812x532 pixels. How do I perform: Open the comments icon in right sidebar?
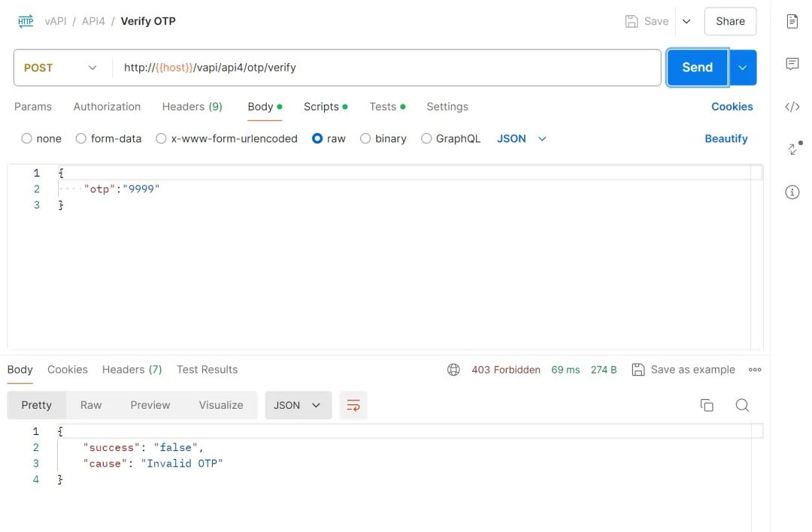click(792, 64)
